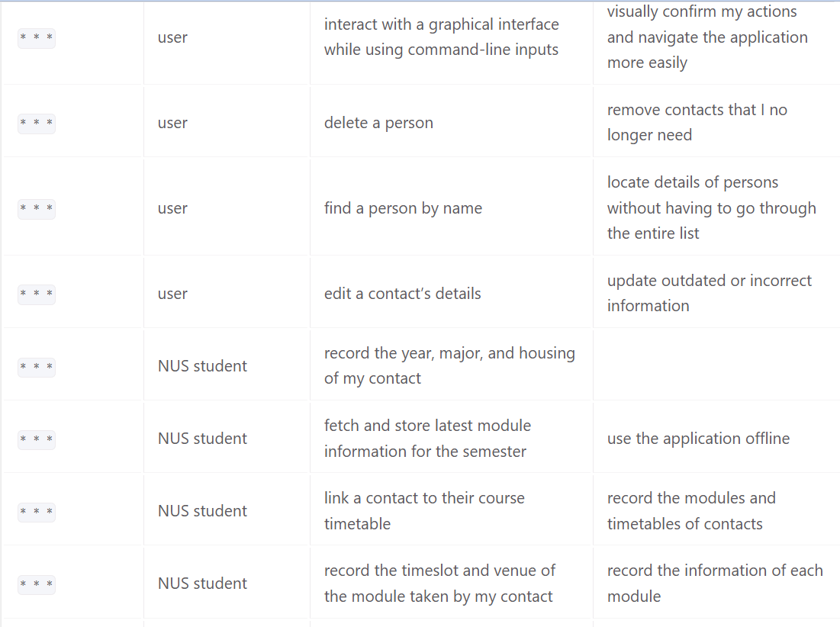This screenshot has width=840, height=627.
Task: Click 'record the modules and timetables of contacts'
Action: tap(691, 511)
